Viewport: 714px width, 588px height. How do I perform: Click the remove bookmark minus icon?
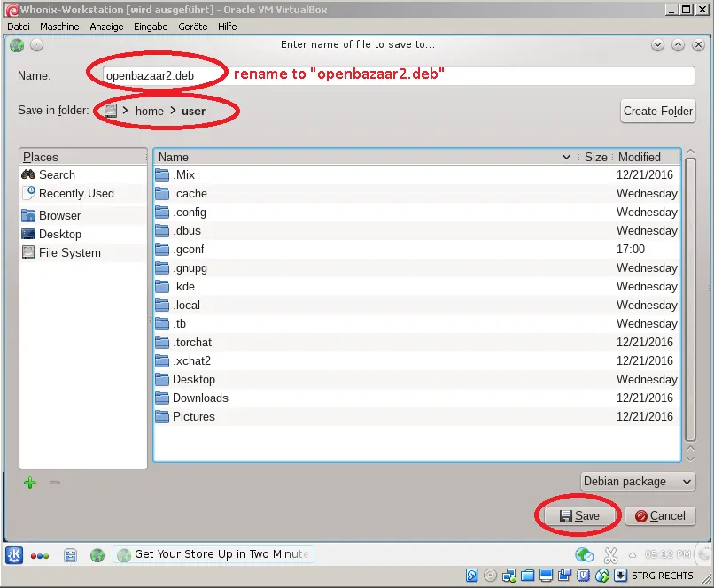(x=55, y=483)
